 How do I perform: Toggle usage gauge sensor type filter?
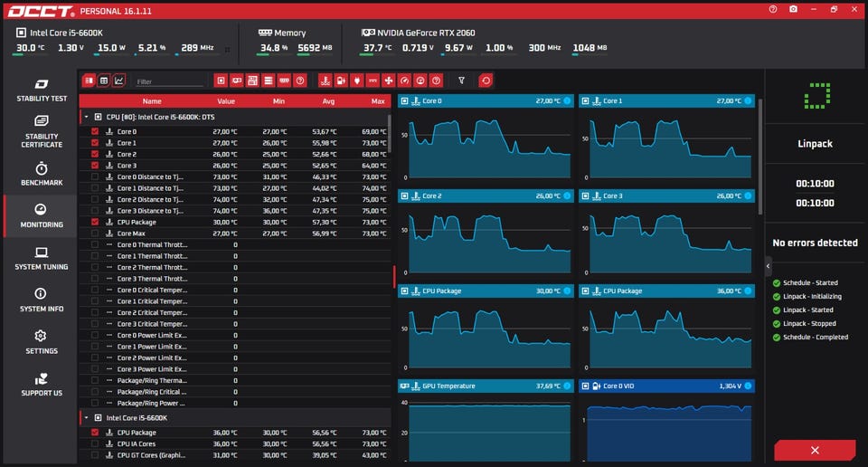tap(420, 81)
